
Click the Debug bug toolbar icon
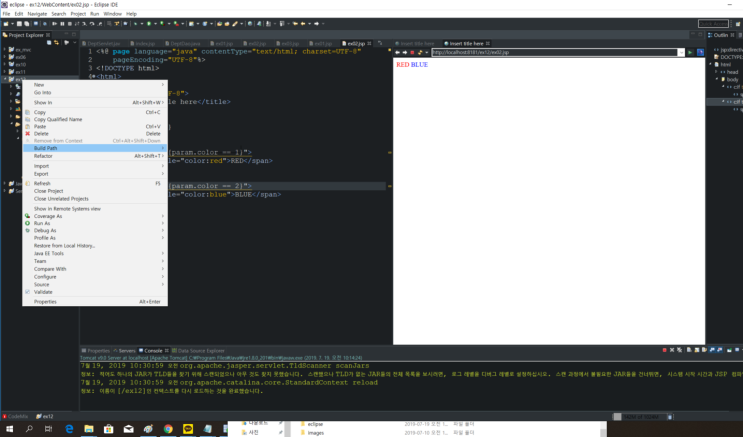(136, 24)
